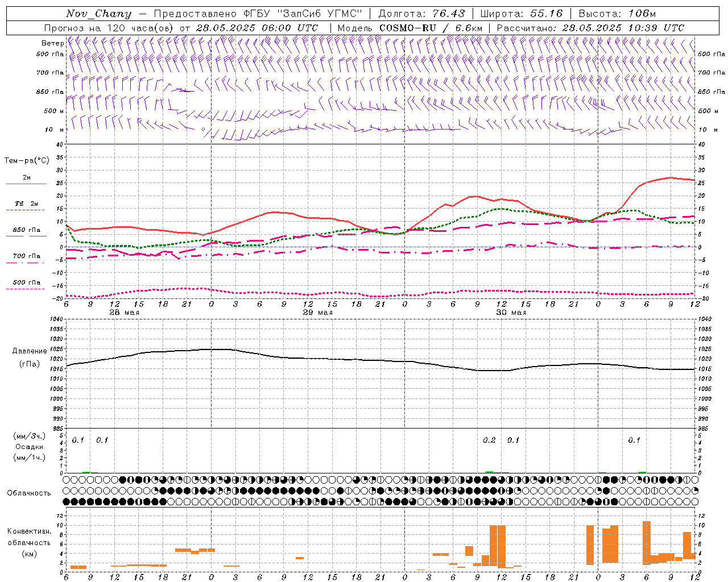Click the Модель COSMO-RU / 6.6км text
This screenshot has width=728, height=582.
tap(410, 28)
